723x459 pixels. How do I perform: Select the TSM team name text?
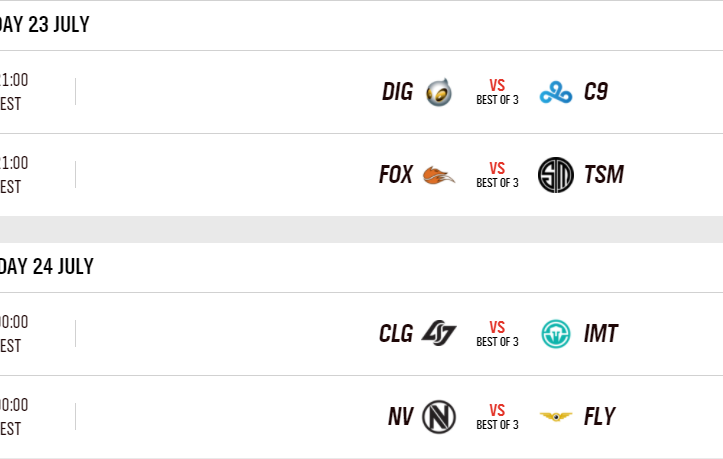603,176
